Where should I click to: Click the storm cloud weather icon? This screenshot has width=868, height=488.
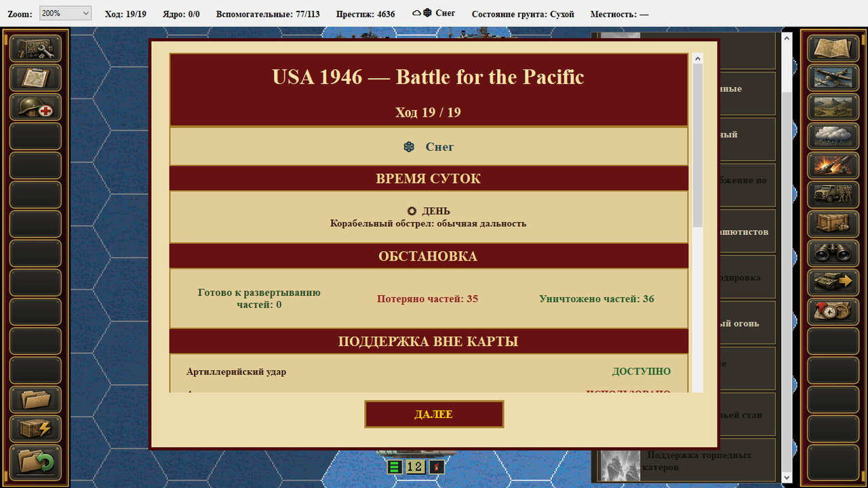tap(833, 136)
